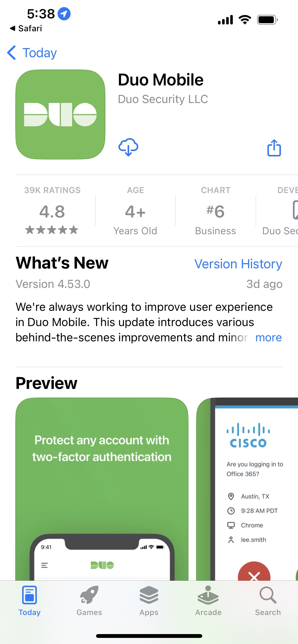This screenshot has width=298, height=644.
Task: Expand What's New text with more
Action: click(268, 338)
